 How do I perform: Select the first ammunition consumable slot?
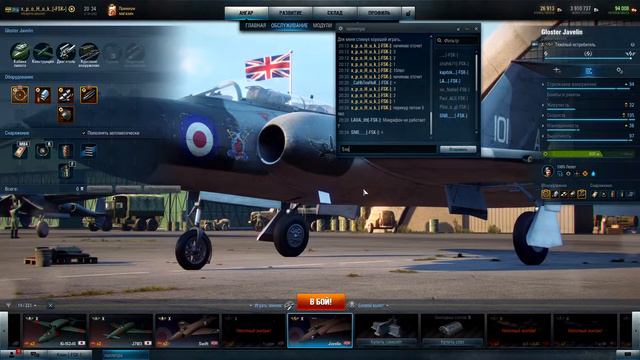pyautogui.click(x=20, y=151)
